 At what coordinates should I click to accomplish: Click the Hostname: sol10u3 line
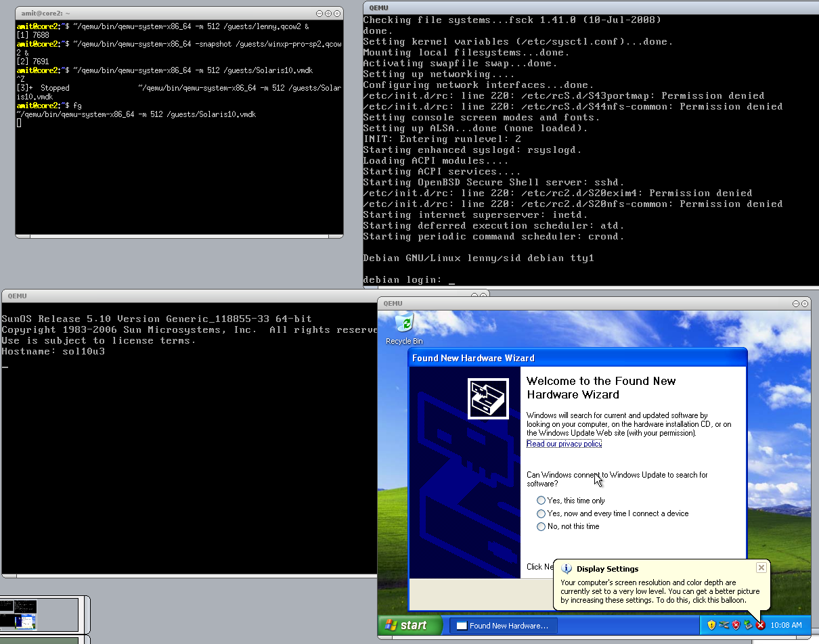click(x=53, y=352)
